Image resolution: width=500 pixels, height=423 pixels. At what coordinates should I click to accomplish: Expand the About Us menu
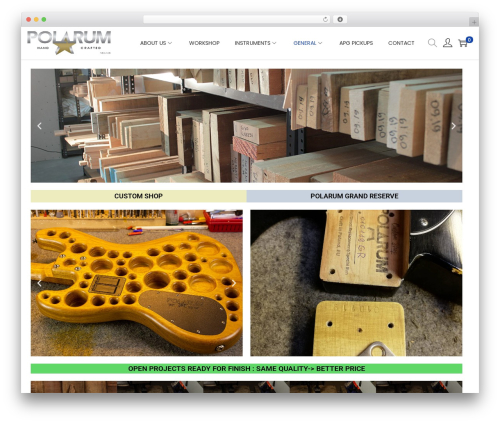(156, 43)
